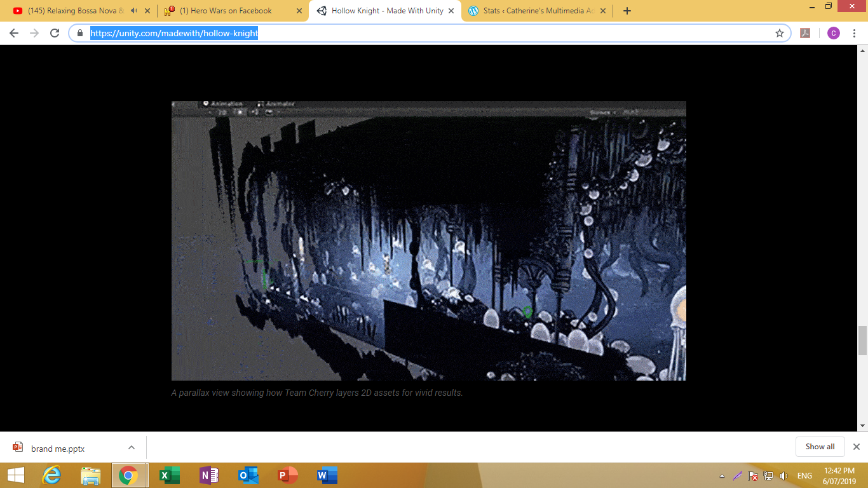Image resolution: width=868 pixels, height=488 pixels.
Task: Open Word from the taskbar
Action: (327, 475)
